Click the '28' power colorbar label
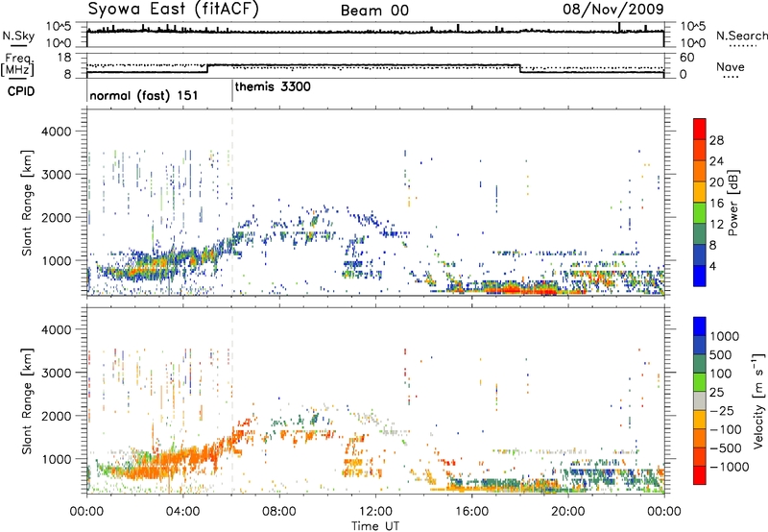This screenshot has width=768, height=532. coord(716,140)
